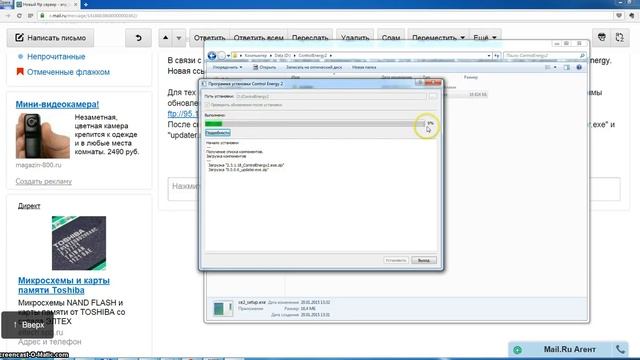Click Переслать forward button
This screenshot has height=360, width=640.
tap(310, 38)
